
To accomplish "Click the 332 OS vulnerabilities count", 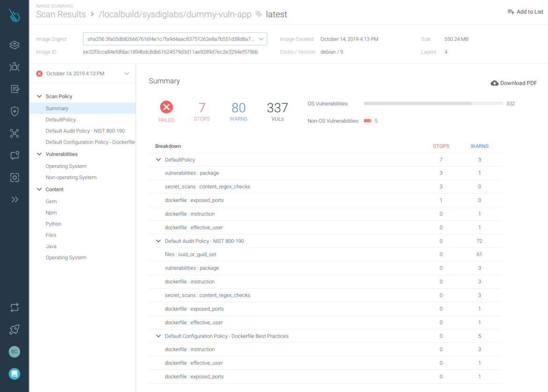I will tap(510, 104).
